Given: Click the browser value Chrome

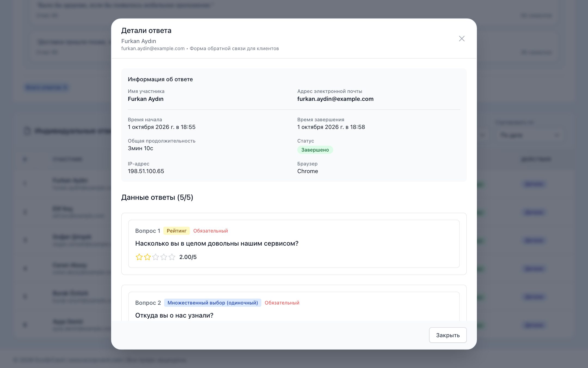Looking at the screenshot, I should pos(308,171).
